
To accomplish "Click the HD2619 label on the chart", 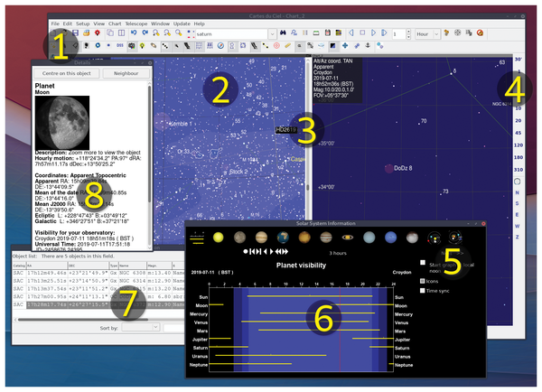I will click(285, 130).
